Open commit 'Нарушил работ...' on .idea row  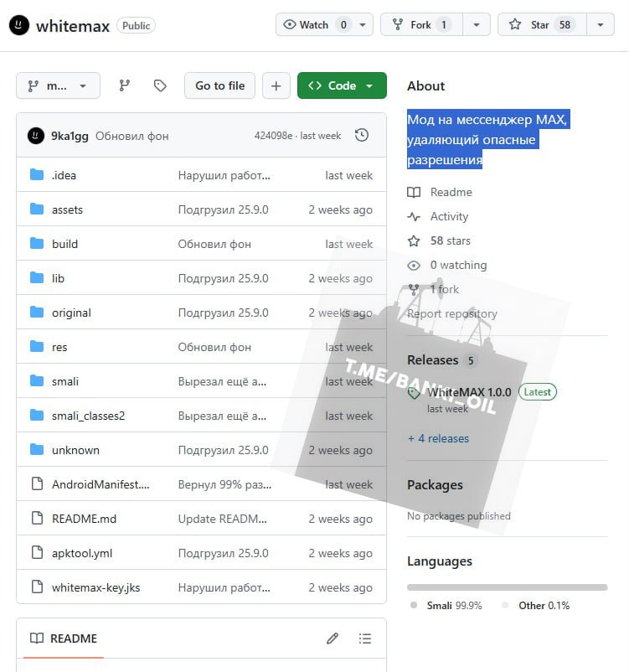coord(224,175)
